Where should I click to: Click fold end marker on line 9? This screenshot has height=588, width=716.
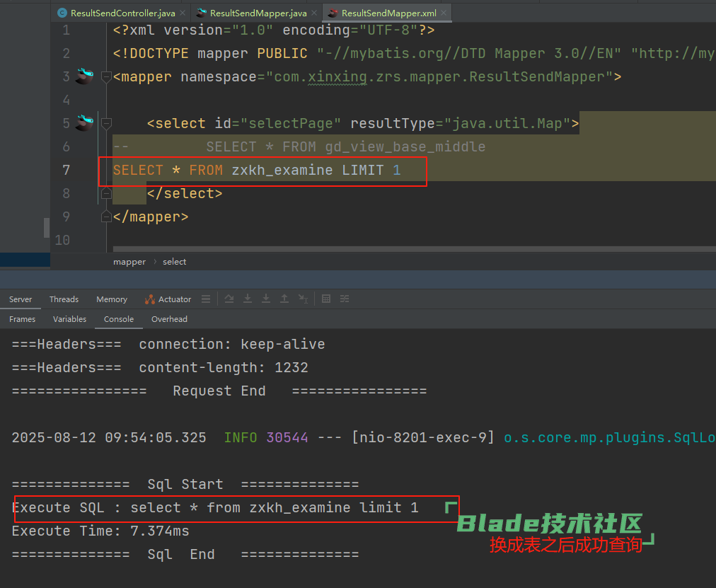[106, 217]
